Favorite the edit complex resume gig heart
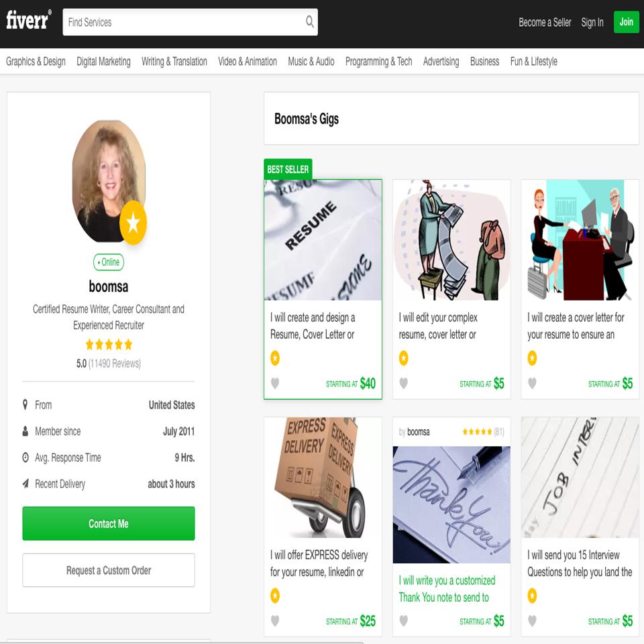The image size is (644, 644). [404, 384]
